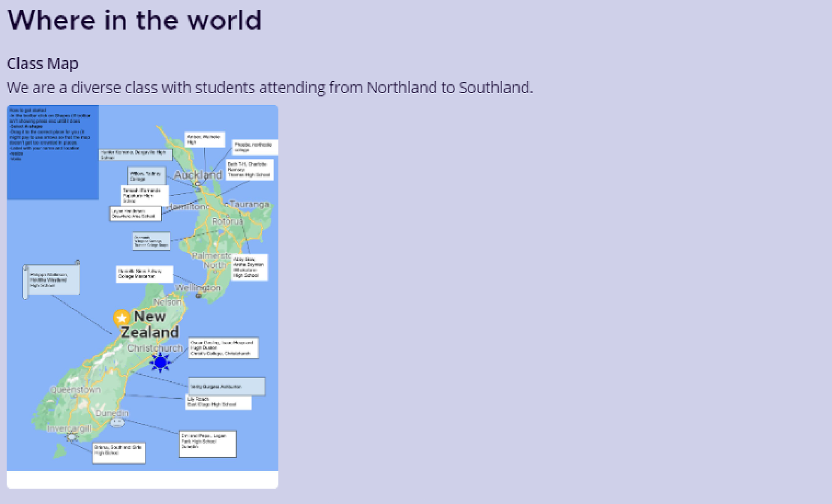Click the small sun shape below Invercargill
The width and height of the screenshot is (832, 504).
(x=72, y=437)
